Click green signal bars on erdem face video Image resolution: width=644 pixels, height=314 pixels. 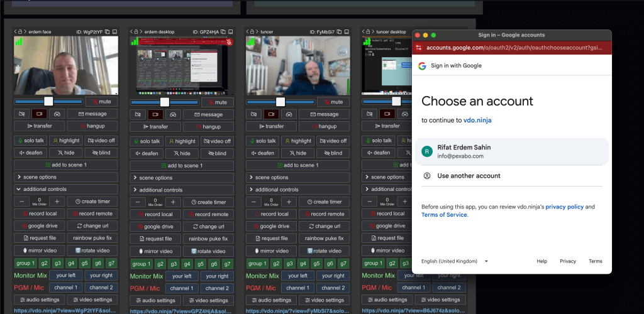click(x=18, y=41)
